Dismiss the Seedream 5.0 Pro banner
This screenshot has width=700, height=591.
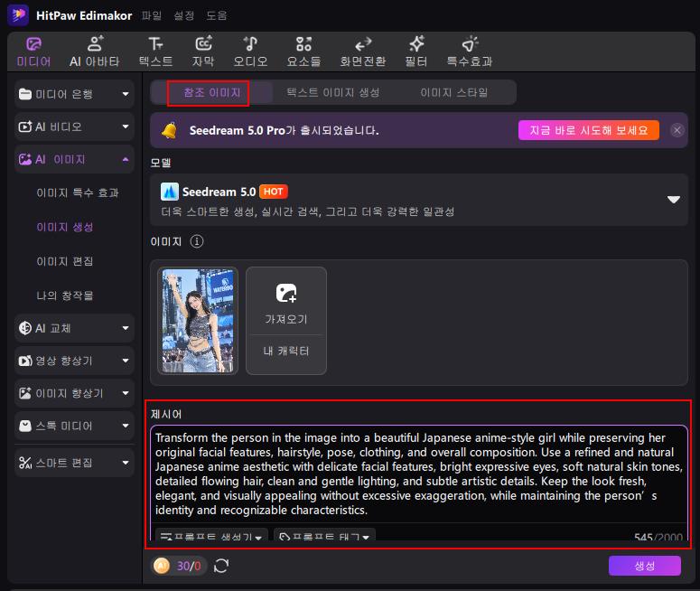click(677, 130)
